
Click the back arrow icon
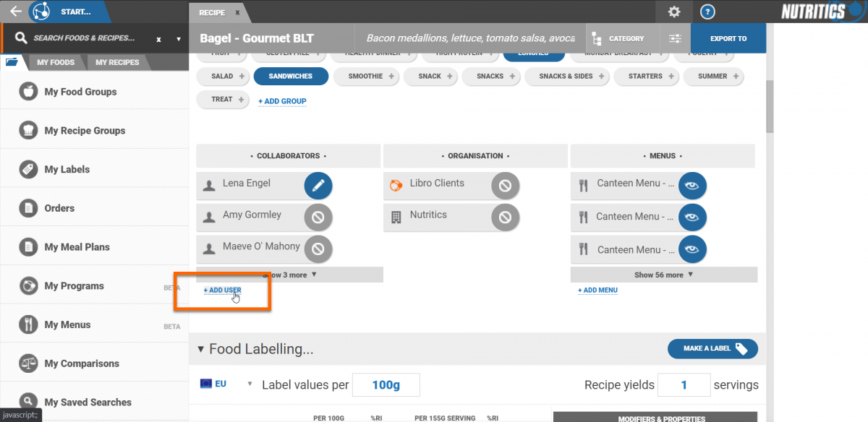click(x=15, y=12)
